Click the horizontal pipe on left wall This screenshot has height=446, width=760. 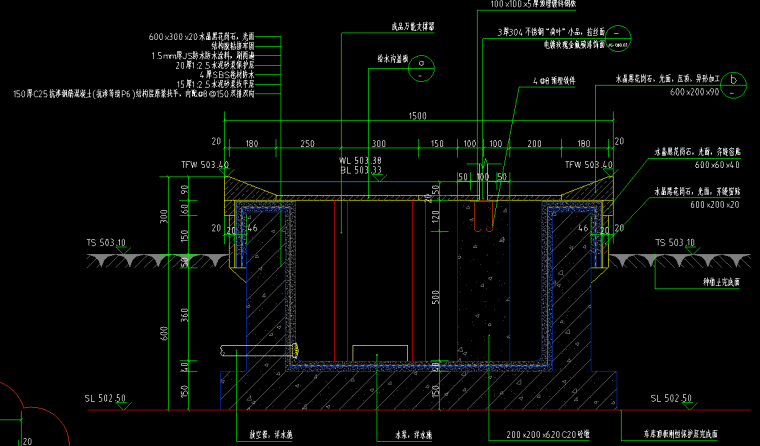pos(260,350)
